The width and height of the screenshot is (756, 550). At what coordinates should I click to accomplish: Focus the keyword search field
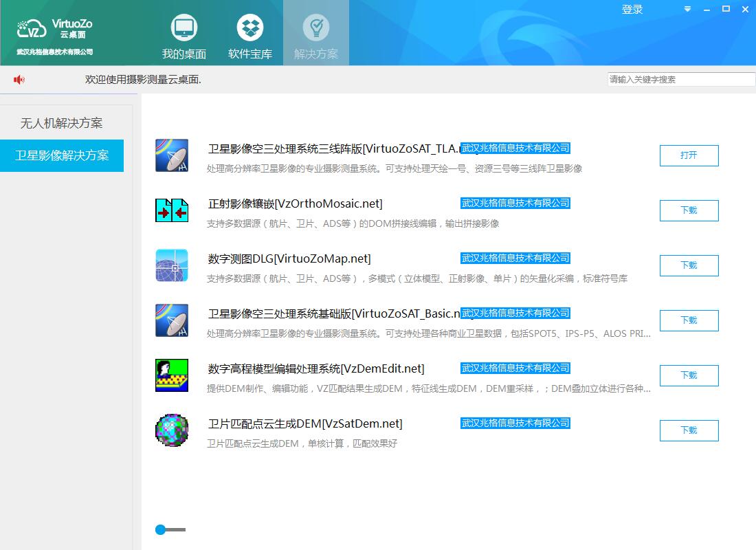(x=681, y=80)
